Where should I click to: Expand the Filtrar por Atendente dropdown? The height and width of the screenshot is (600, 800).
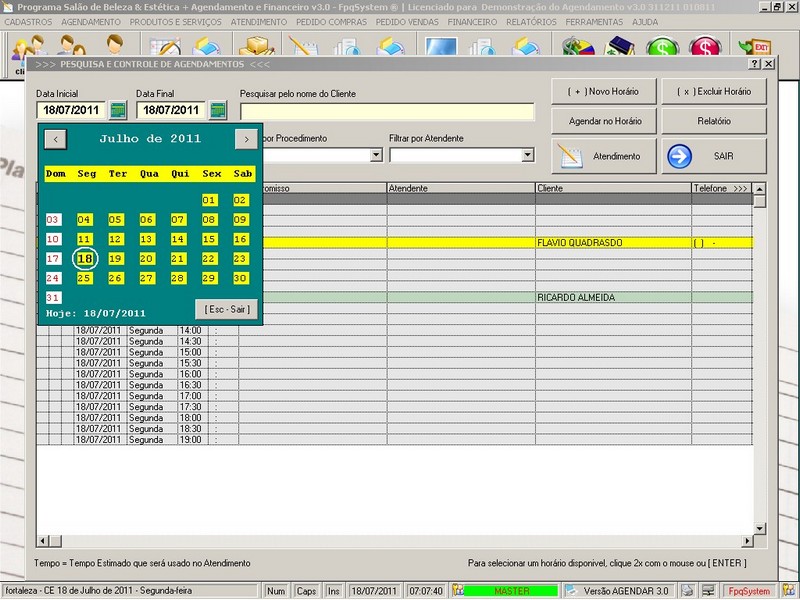526,155
